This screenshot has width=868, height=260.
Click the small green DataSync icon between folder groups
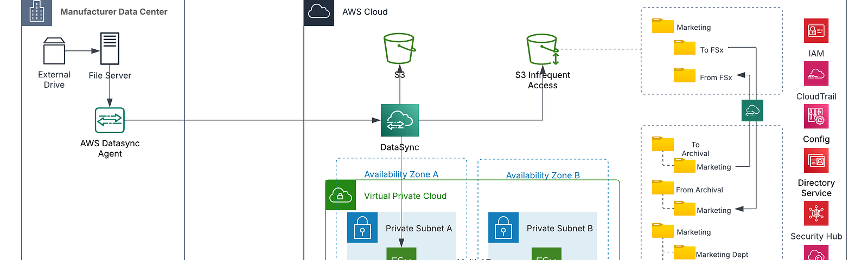752,110
